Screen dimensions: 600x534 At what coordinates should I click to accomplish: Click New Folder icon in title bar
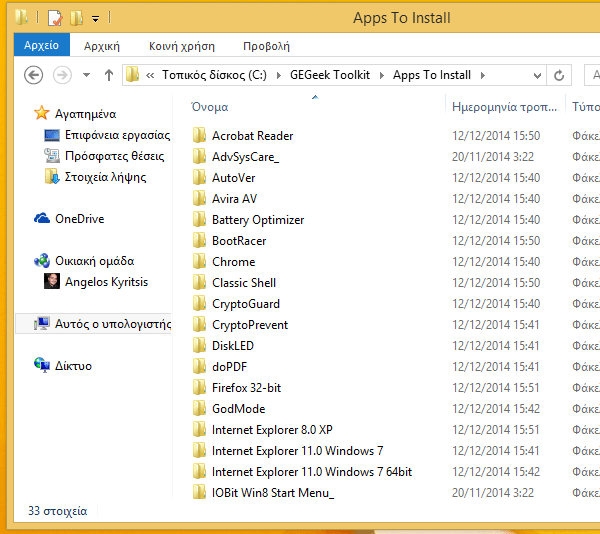(77, 18)
